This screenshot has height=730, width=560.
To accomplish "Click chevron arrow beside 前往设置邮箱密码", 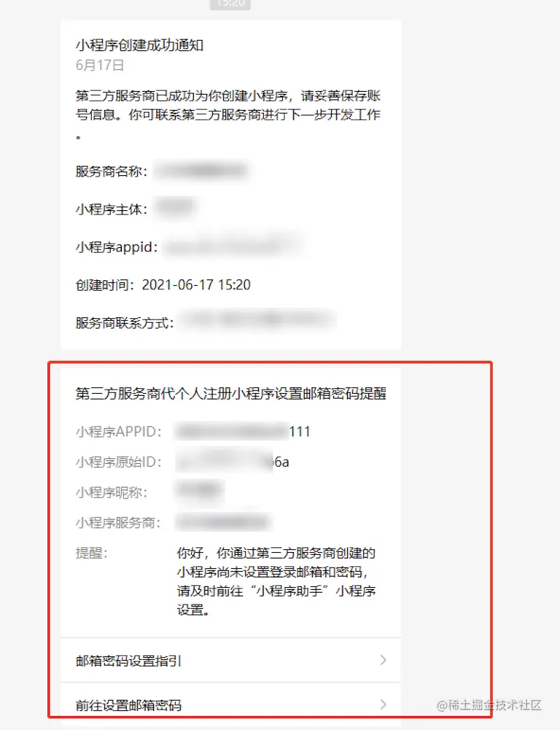I will coord(383,704).
